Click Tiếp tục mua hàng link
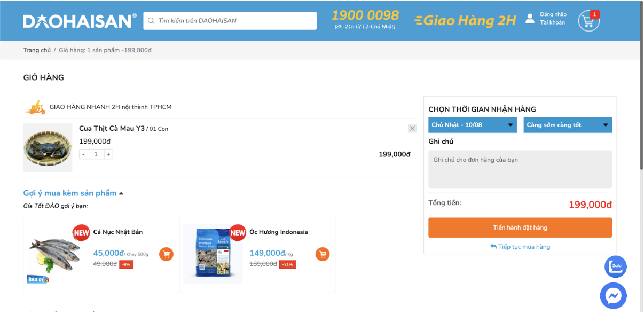Screen dimensions: 644x314 (520, 247)
